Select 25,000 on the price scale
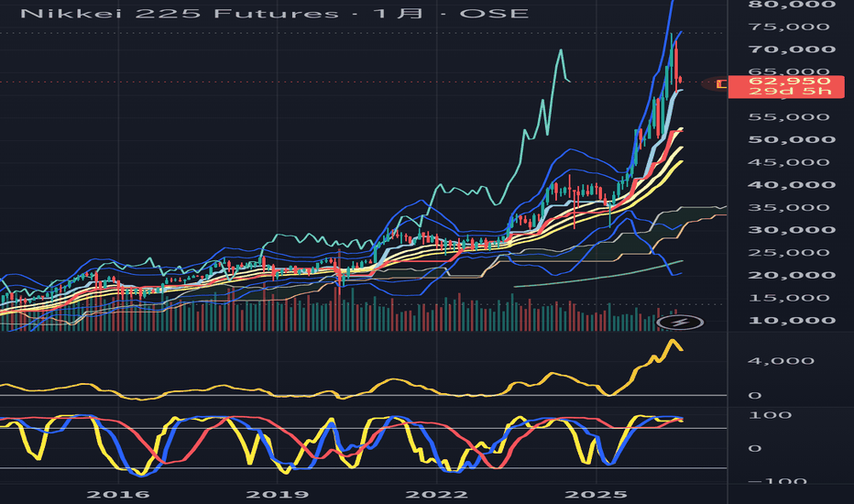The image size is (854, 504). coord(789,252)
